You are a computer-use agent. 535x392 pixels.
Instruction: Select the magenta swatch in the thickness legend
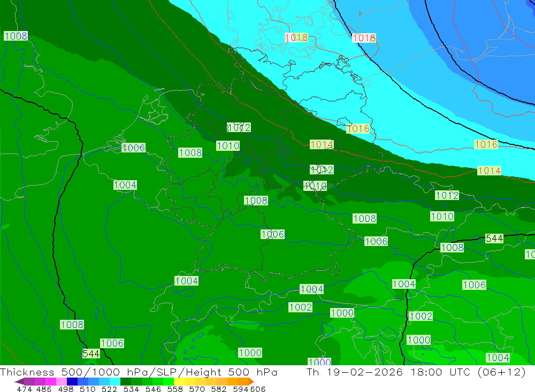(x=51, y=381)
